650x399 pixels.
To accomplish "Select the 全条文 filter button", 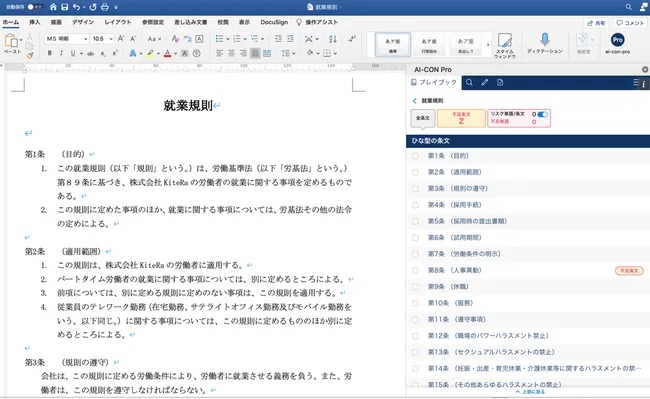I will [x=422, y=118].
